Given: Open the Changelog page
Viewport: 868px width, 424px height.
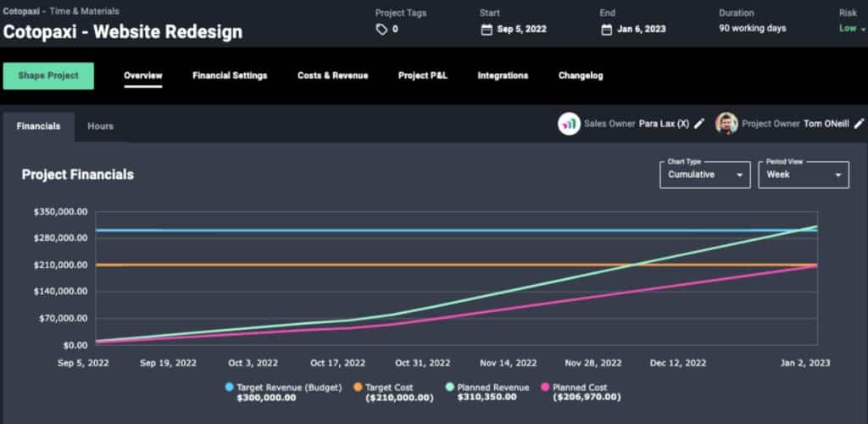Looking at the screenshot, I should pyautogui.click(x=581, y=75).
